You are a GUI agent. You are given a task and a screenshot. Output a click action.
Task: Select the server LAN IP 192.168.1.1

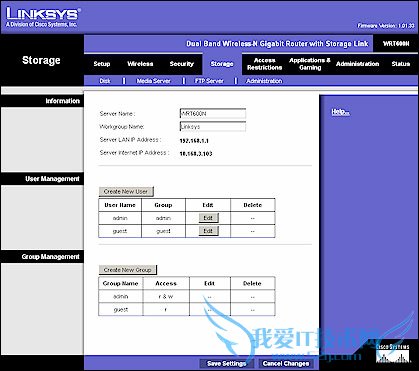(194, 141)
